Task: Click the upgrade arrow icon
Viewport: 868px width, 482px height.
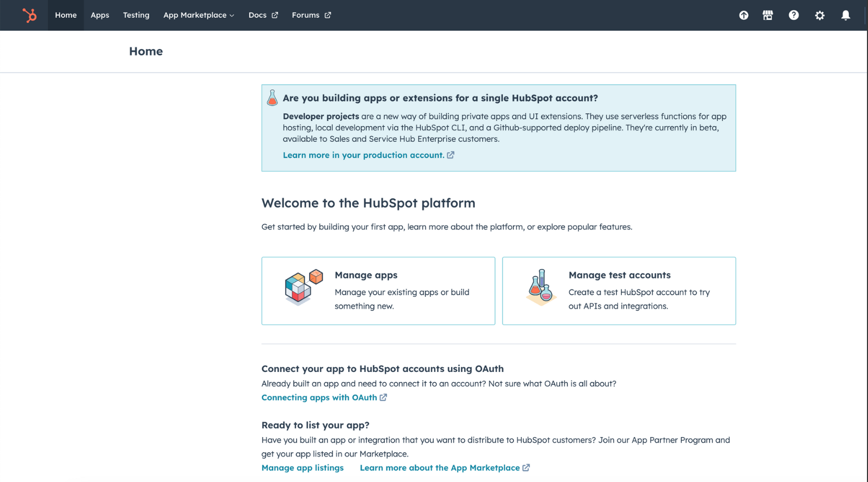Action: click(x=743, y=15)
